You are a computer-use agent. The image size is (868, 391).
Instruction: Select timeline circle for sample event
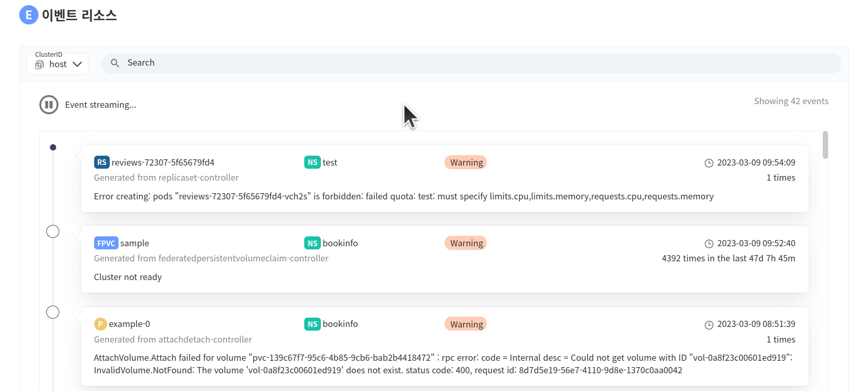53,232
